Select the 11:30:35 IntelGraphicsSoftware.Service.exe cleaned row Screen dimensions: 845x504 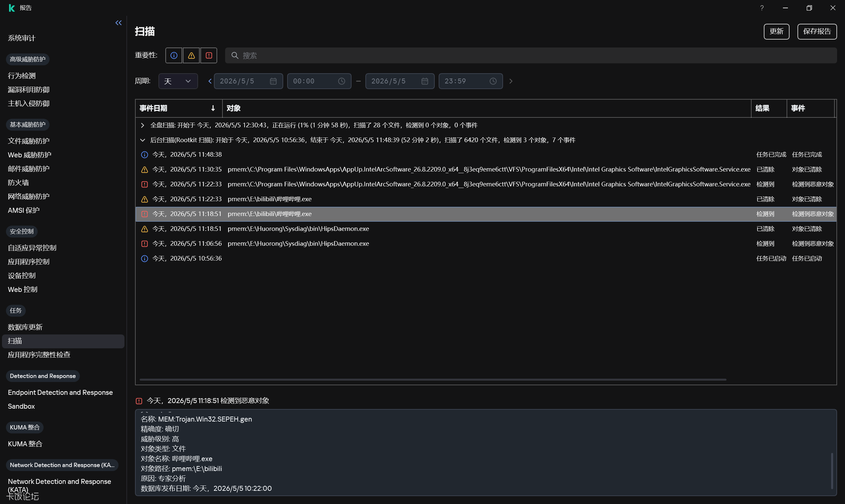pos(486,170)
